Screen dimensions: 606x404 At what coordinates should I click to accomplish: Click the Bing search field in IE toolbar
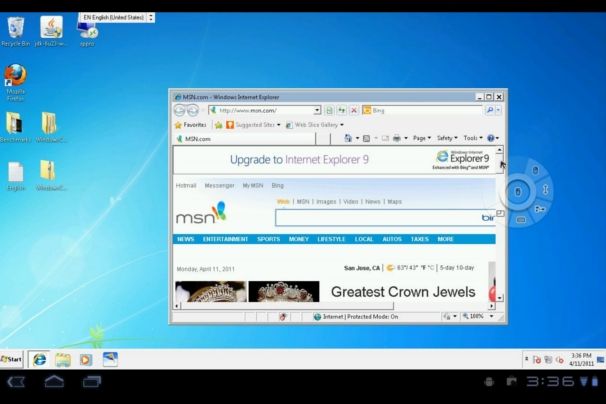point(423,111)
